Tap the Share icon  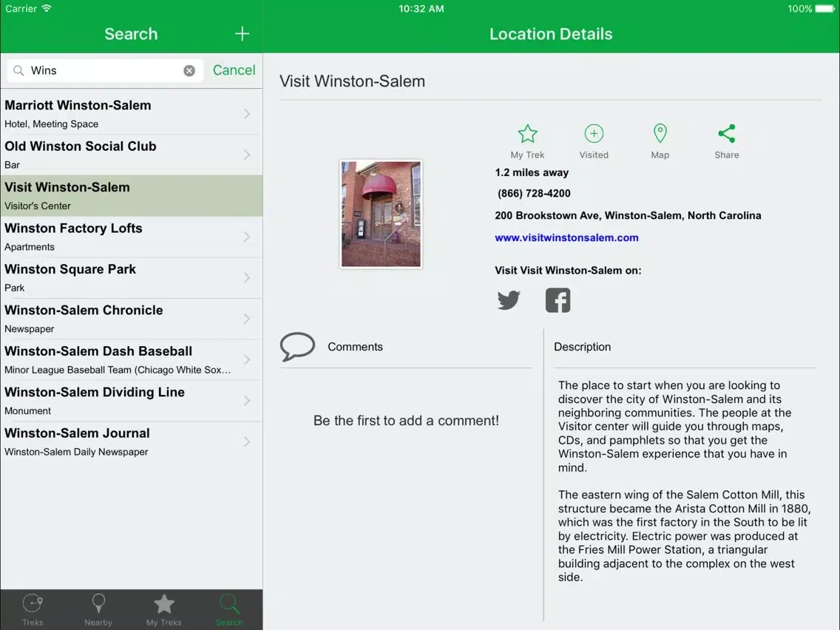[x=726, y=133]
